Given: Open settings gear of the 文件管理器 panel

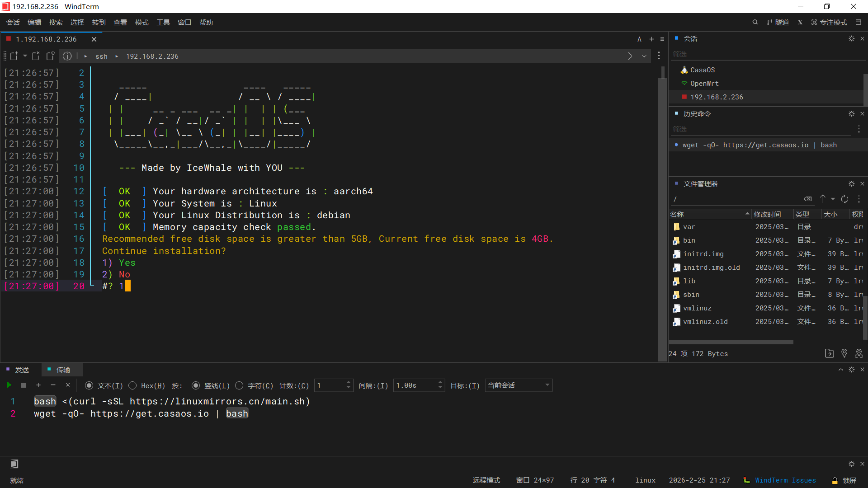Looking at the screenshot, I should (852, 184).
